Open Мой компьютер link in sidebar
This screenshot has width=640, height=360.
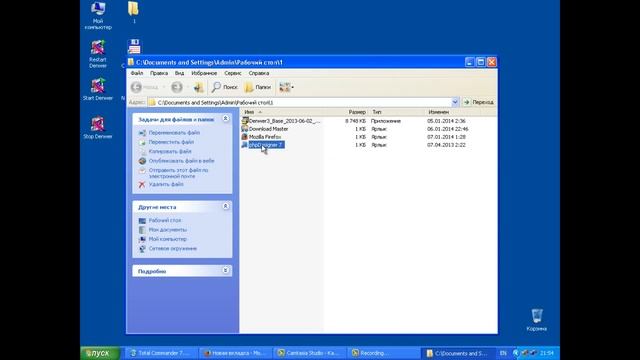pos(168,239)
